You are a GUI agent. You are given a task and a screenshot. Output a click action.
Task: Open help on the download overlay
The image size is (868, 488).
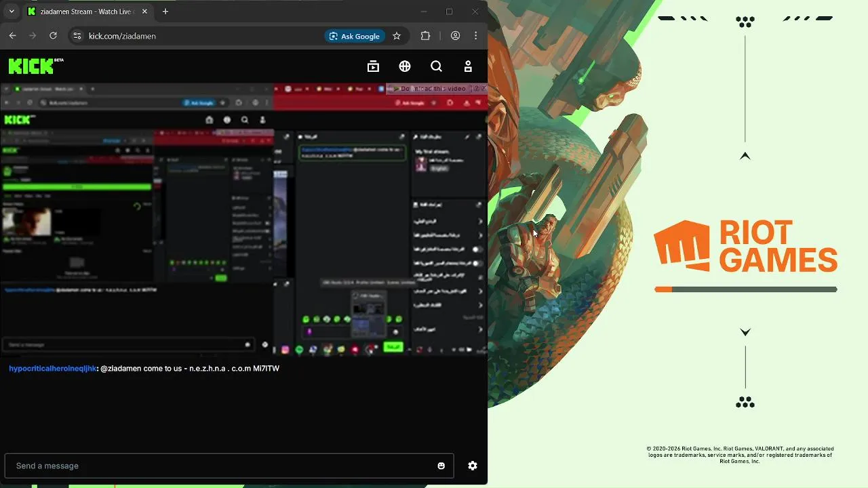click(475, 89)
